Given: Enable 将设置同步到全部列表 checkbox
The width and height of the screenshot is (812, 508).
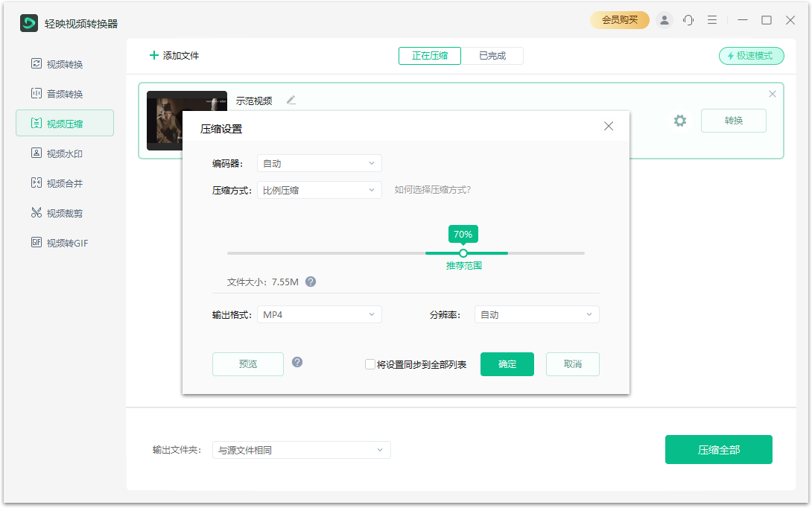Looking at the screenshot, I should [370, 363].
